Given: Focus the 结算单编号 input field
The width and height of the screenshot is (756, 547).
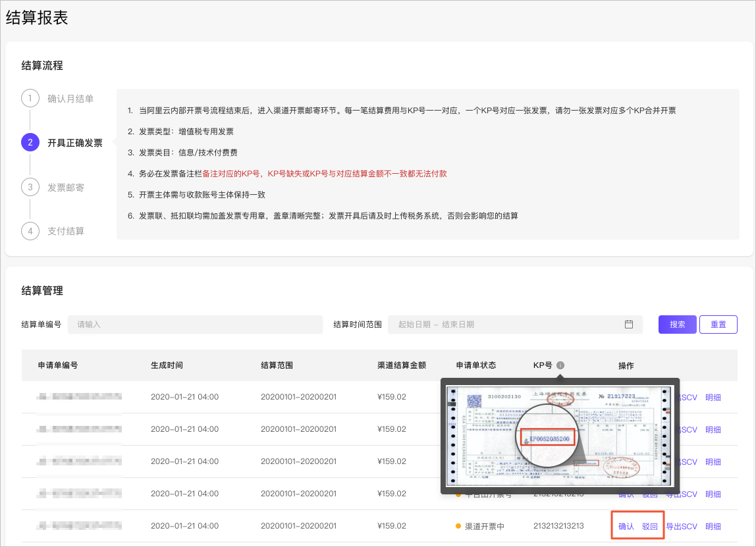Looking at the screenshot, I should [x=196, y=325].
